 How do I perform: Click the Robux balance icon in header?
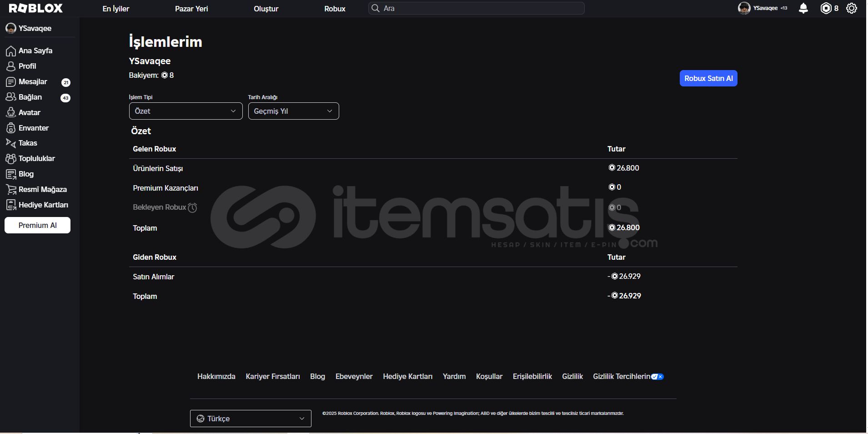coord(826,8)
